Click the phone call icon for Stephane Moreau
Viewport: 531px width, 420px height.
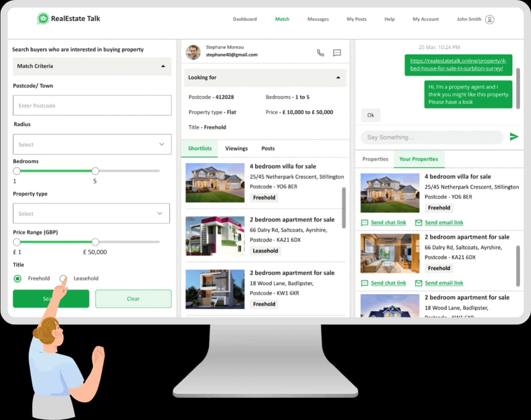320,53
